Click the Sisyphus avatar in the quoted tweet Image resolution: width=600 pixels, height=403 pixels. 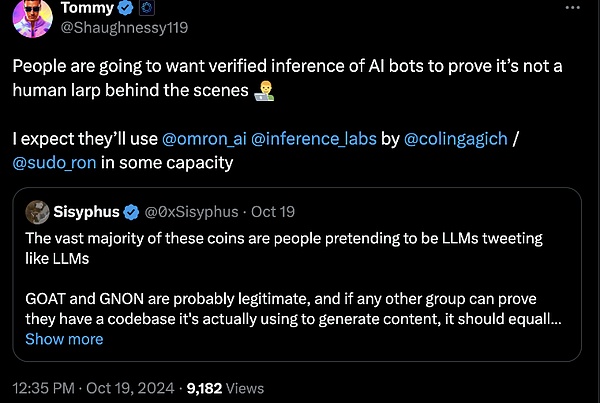coord(38,211)
